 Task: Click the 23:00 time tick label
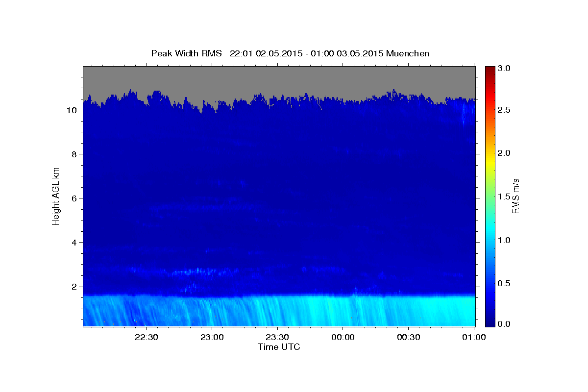coord(212,337)
